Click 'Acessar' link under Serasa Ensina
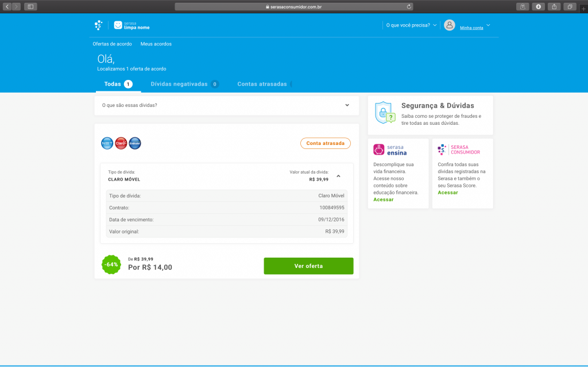Screen dimensions: 588x368 click(383, 200)
